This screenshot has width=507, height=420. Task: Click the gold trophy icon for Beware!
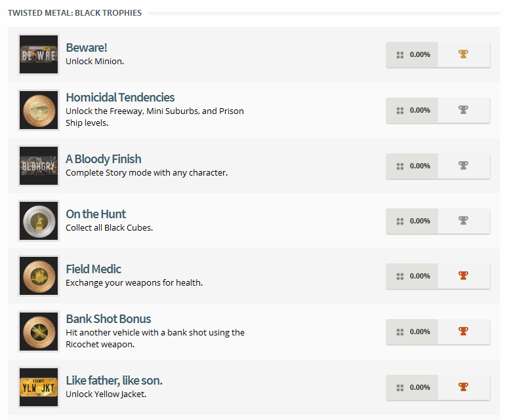464,54
